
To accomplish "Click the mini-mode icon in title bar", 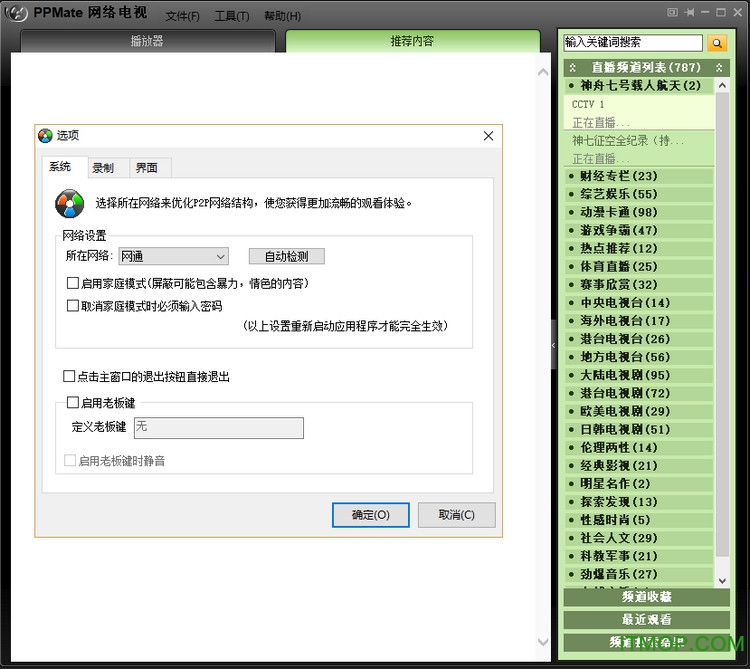I will tap(672, 12).
